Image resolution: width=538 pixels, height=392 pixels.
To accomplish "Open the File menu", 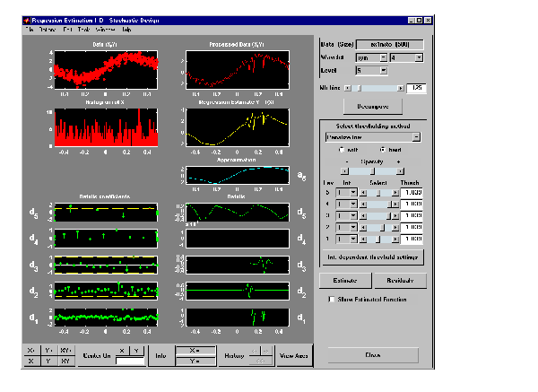I will pos(30,30).
